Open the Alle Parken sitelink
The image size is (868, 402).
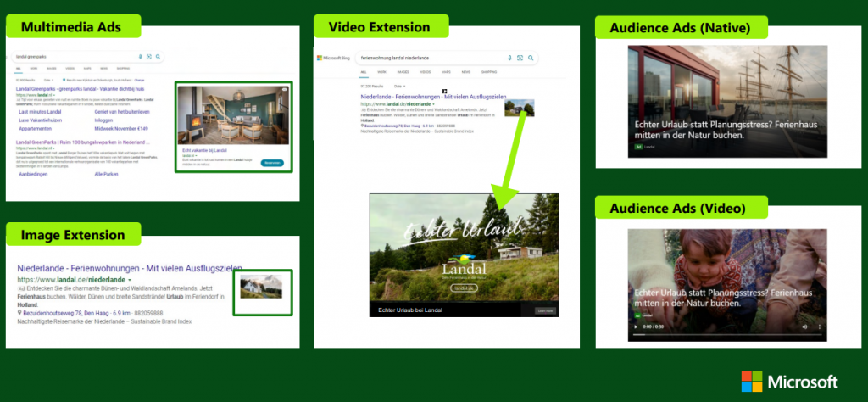(x=106, y=174)
